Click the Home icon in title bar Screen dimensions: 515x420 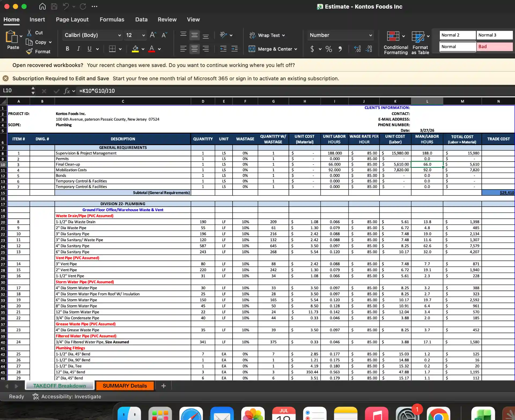pyautogui.click(x=42, y=6)
